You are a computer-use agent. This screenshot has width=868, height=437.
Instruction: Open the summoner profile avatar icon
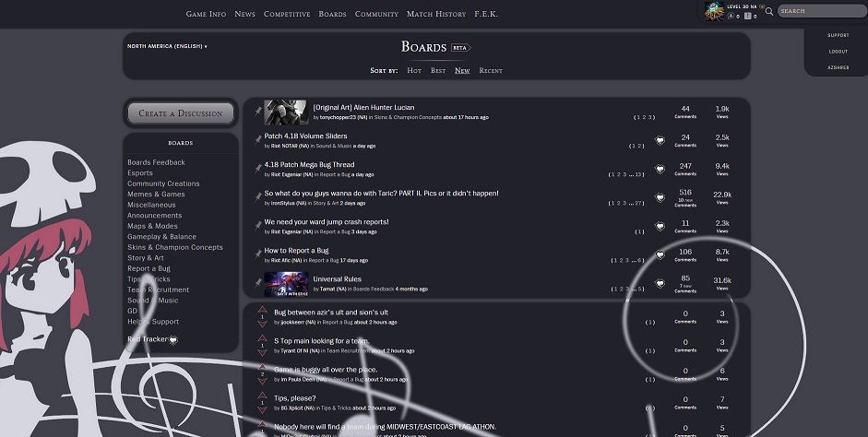(714, 11)
